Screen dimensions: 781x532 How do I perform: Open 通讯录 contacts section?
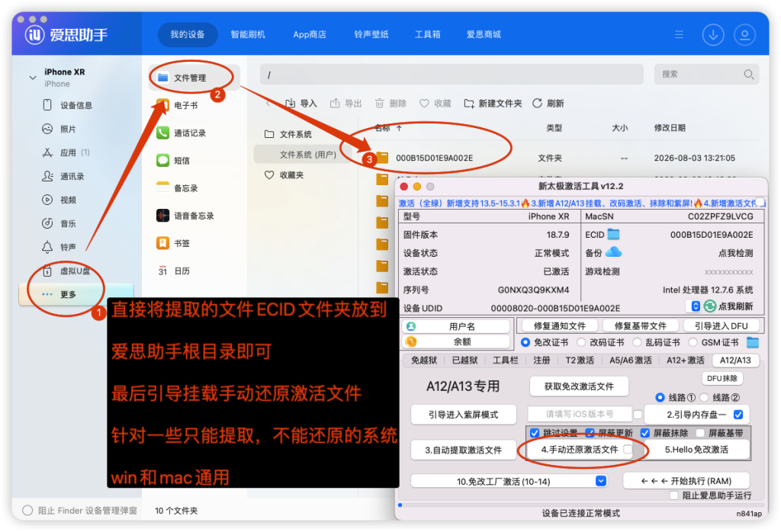(x=72, y=176)
